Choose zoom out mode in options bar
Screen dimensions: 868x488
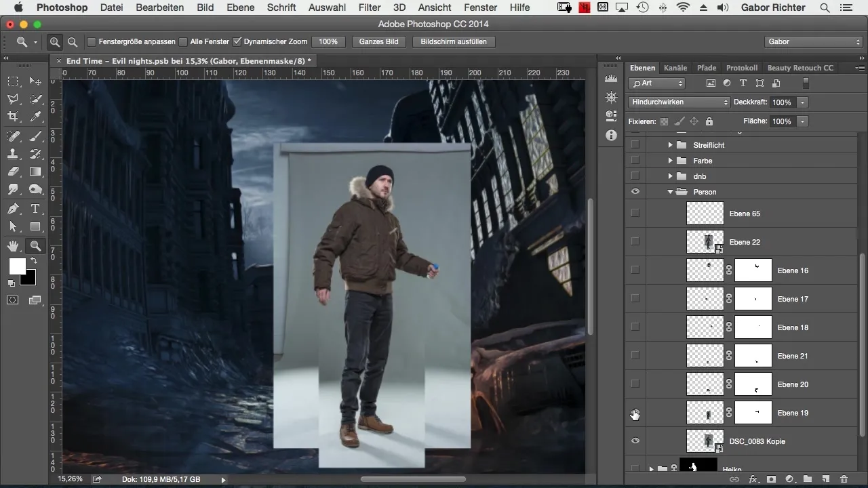(72, 42)
